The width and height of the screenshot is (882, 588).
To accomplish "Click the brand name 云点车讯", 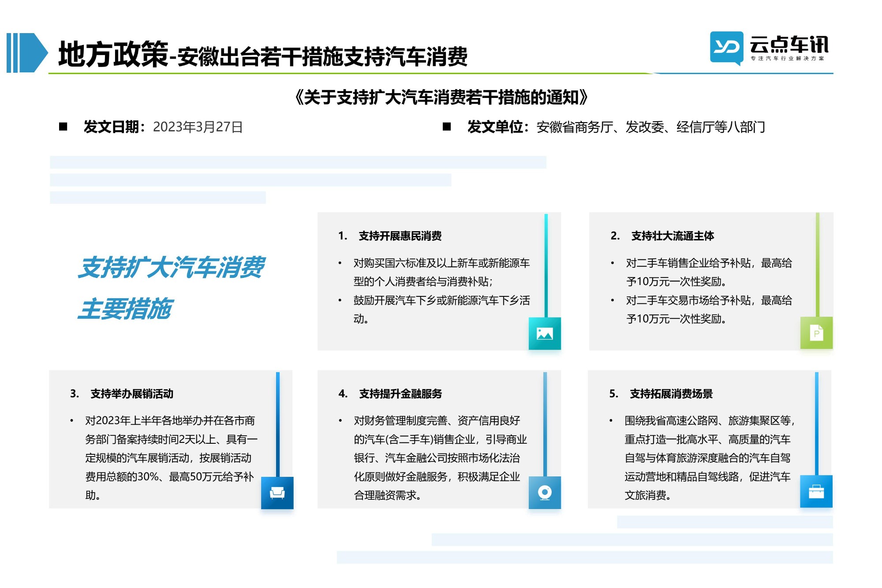I will (x=789, y=44).
